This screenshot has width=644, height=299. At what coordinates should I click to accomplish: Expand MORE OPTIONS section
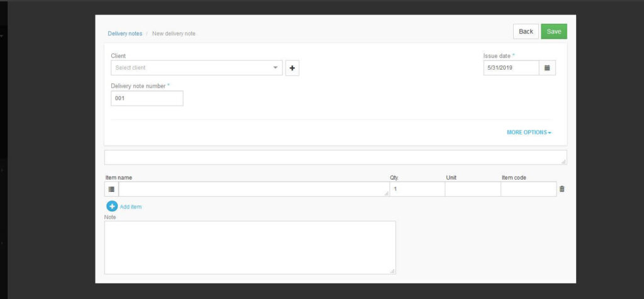click(529, 133)
